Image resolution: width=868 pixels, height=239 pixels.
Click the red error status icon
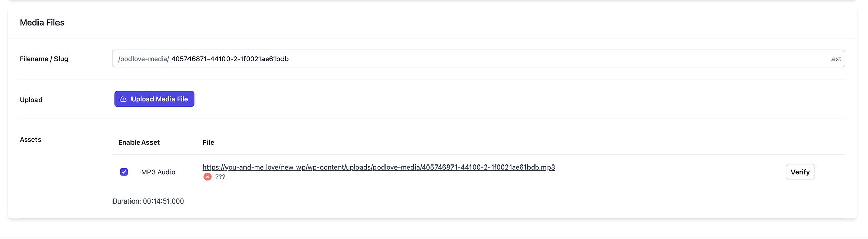click(207, 177)
